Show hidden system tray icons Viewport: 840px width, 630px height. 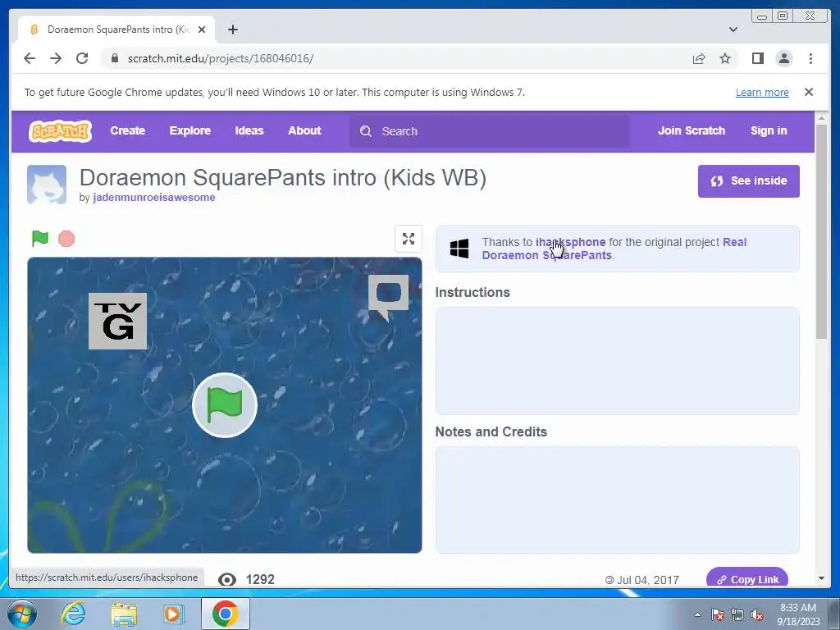697,614
